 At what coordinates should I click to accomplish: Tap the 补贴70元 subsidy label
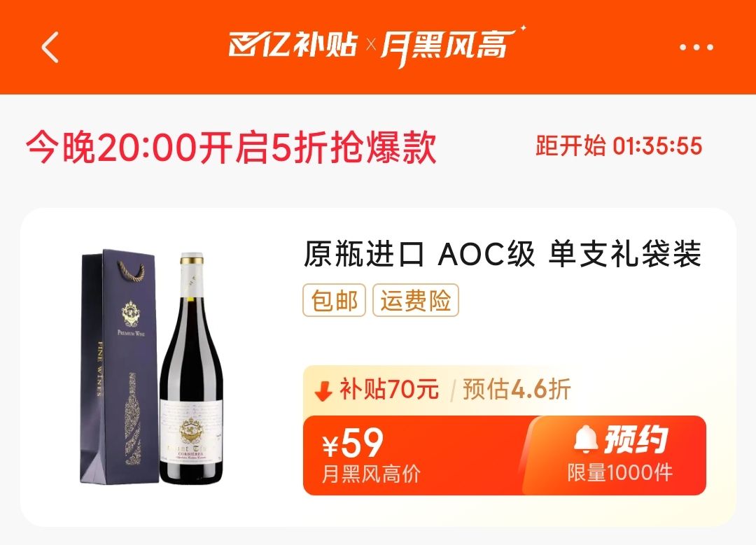(x=389, y=390)
